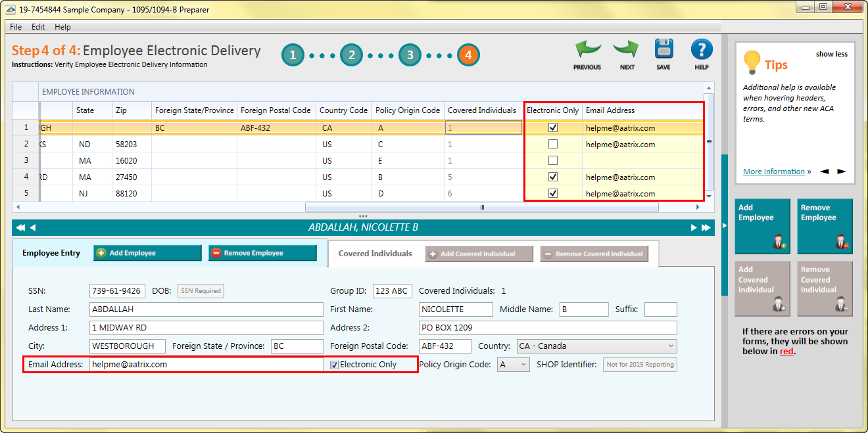Collapse tips with show less
The height and width of the screenshot is (433, 868).
pos(831,55)
